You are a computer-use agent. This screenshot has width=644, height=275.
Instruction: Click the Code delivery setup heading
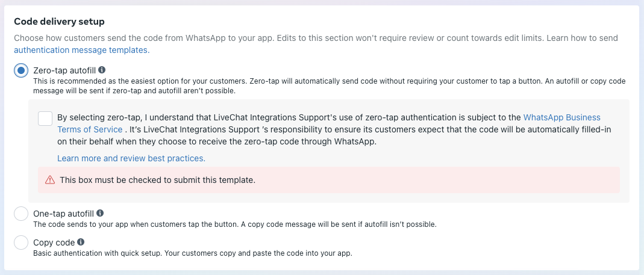click(x=59, y=22)
